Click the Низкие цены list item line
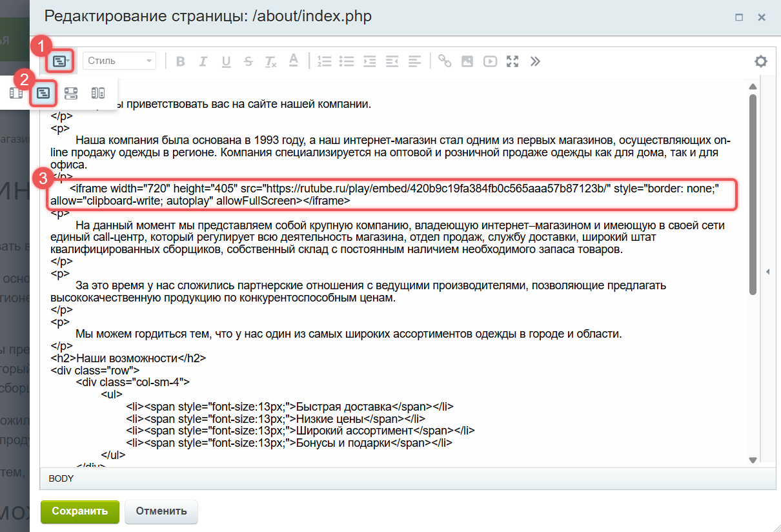Screen dimensions: 781x532 (276, 419)
